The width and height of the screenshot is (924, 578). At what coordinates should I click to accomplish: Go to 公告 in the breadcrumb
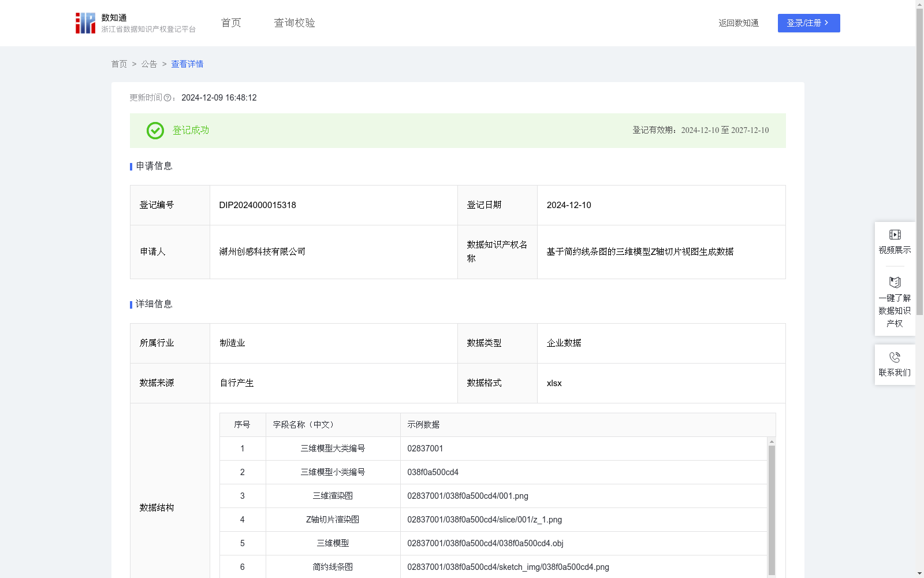point(149,64)
